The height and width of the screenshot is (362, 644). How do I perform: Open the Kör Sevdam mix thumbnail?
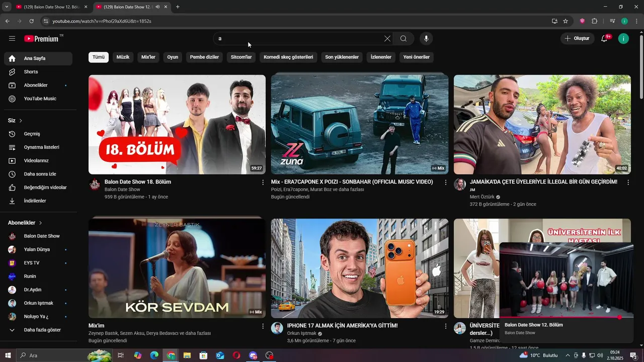pos(177,268)
